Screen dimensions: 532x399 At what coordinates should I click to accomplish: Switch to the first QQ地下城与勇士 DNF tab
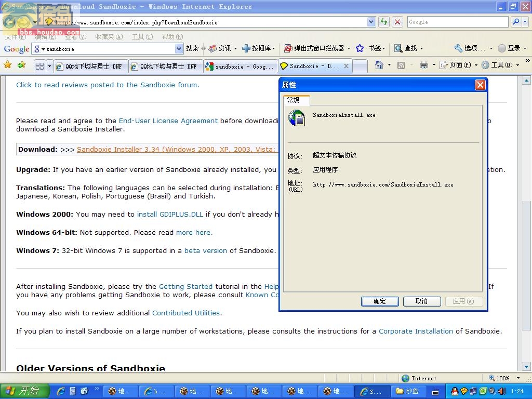coord(91,66)
